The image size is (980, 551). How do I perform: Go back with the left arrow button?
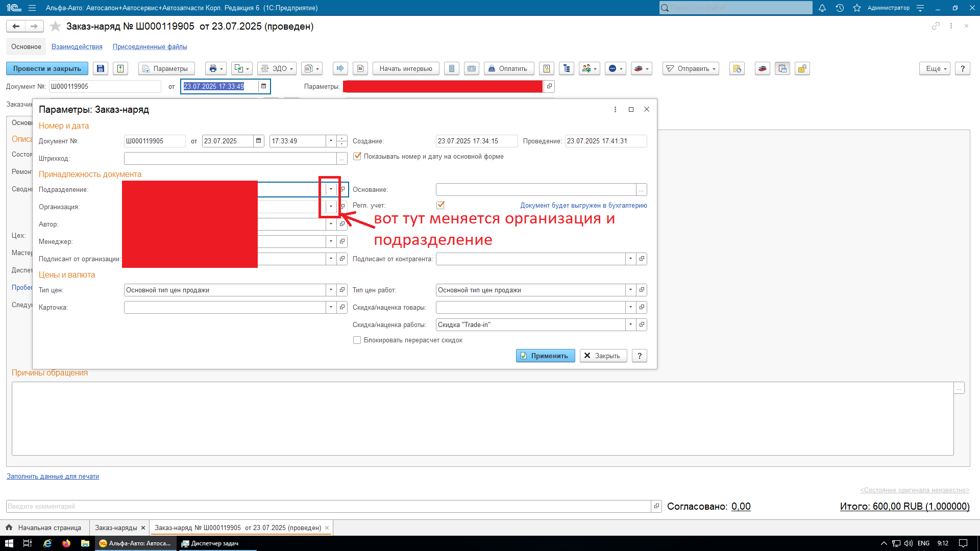pyautogui.click(x=16, y=26)
